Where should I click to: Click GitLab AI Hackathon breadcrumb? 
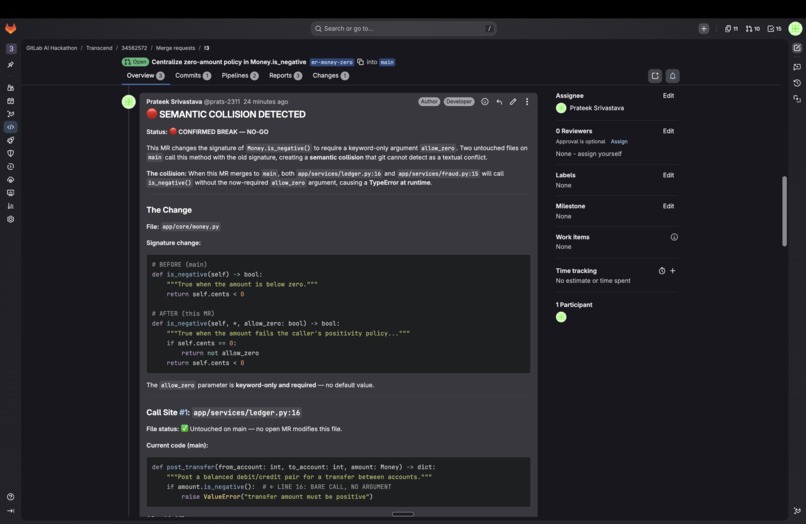[x=51, y=48]
